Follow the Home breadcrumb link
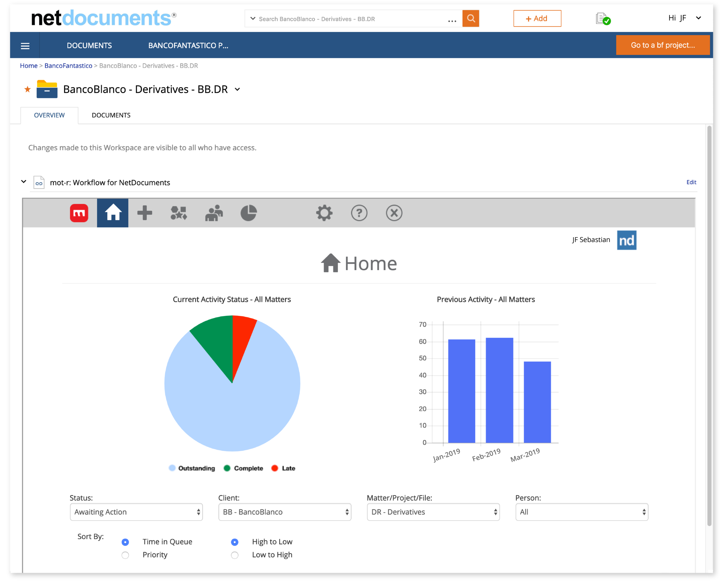The height and width of the screenshot is (588, 721). click(29, 66)
